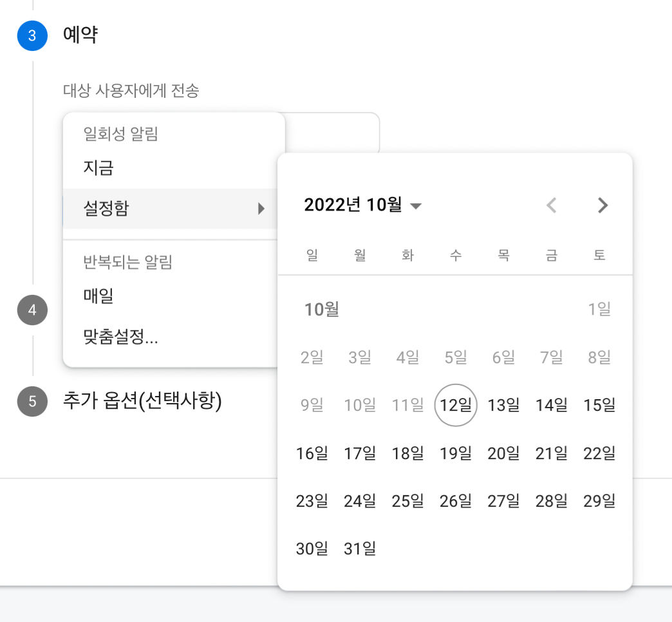Select the circled date 12일
The image size is (672, 622).
click(456, 405)
